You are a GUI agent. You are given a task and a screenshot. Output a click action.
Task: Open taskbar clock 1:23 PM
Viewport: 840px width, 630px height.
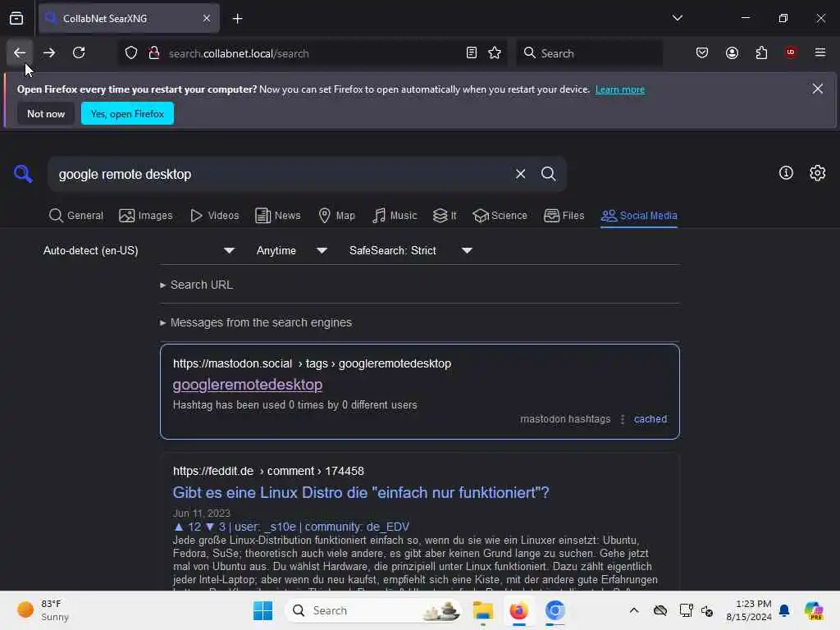(x=749, y=610)
